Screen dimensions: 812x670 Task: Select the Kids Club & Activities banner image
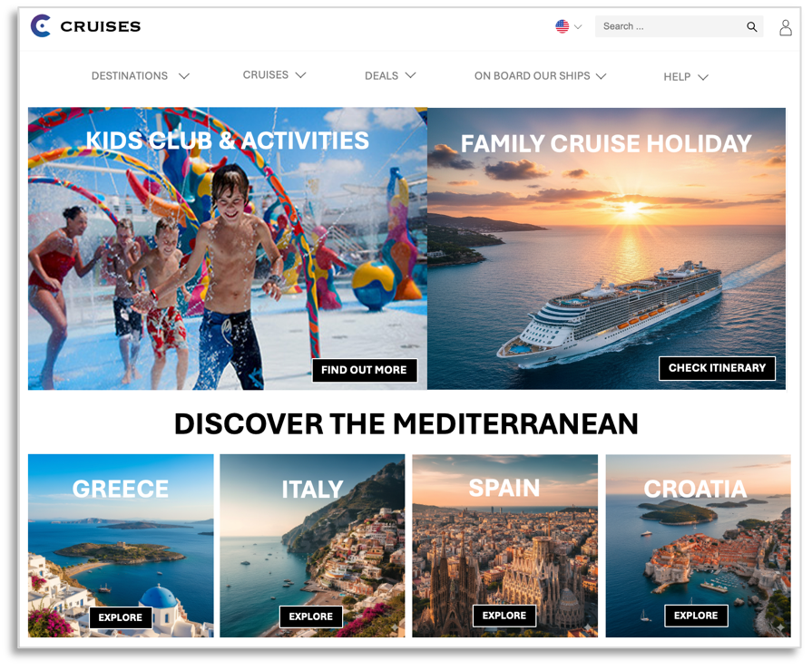click(x=228, y=248)
